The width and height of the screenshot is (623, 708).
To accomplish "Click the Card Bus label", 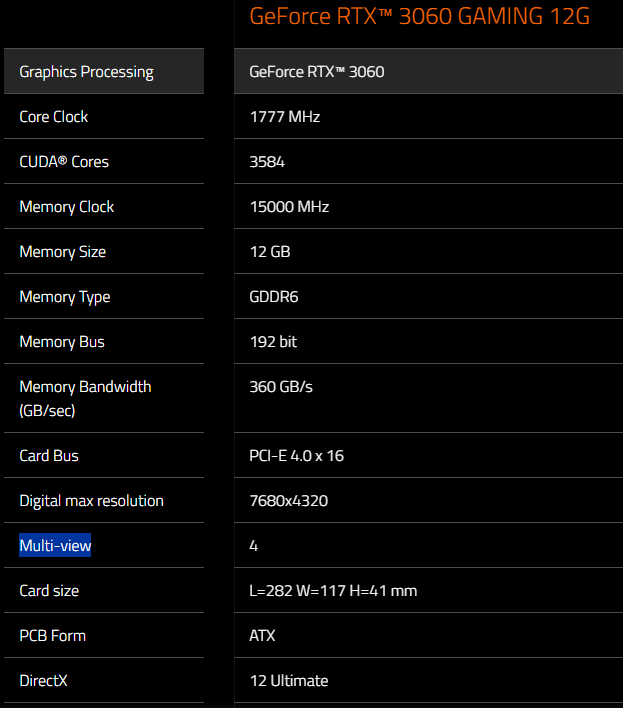I will (x=49, y=456).
